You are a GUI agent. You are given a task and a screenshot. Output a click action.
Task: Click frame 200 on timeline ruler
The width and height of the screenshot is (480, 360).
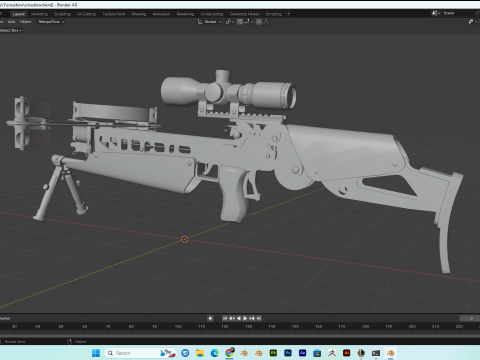pos(412,326)
